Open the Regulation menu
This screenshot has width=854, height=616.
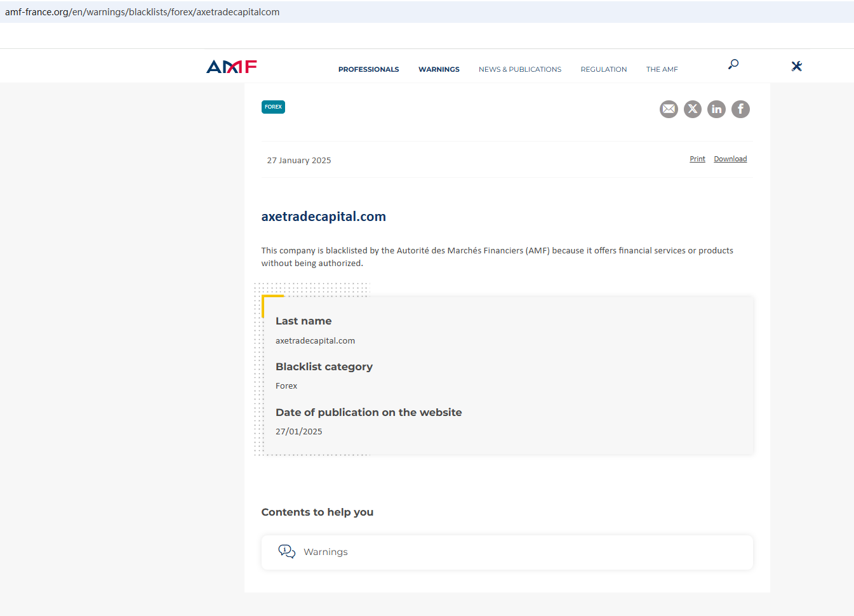coord(604,69)
